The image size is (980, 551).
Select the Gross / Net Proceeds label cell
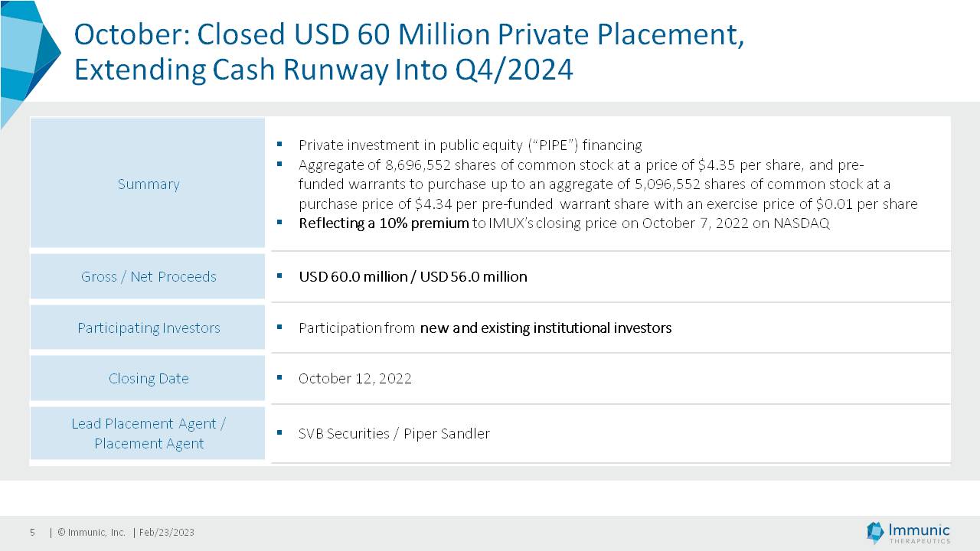pyautogui.click(x=148, y=276)
